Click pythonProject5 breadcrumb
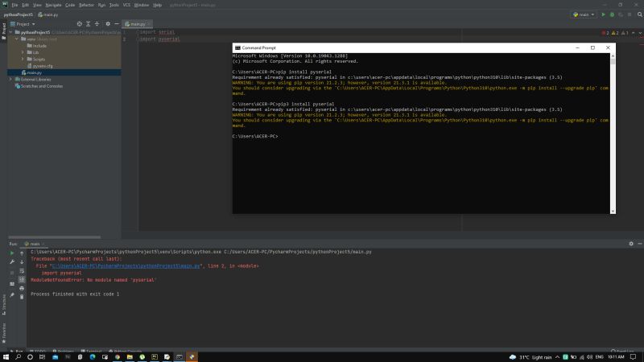The width and height of the screenshot is (644, 362). point(18,14)
